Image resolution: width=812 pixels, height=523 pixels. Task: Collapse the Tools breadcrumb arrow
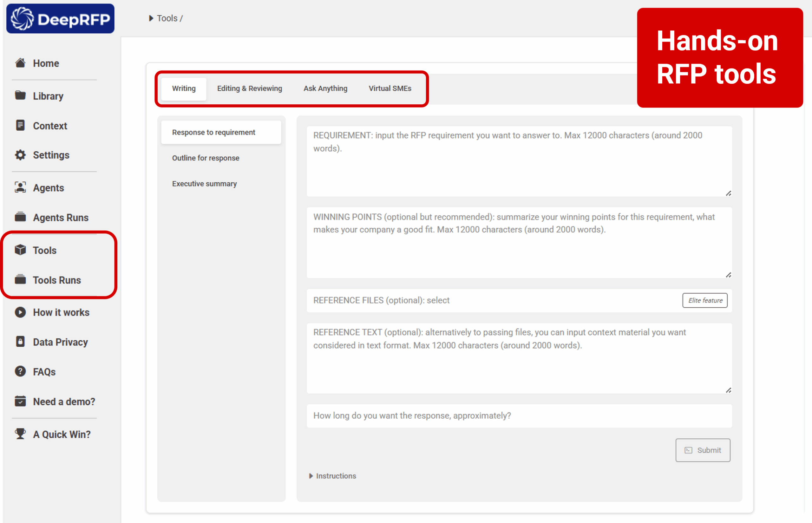(151, 18)
